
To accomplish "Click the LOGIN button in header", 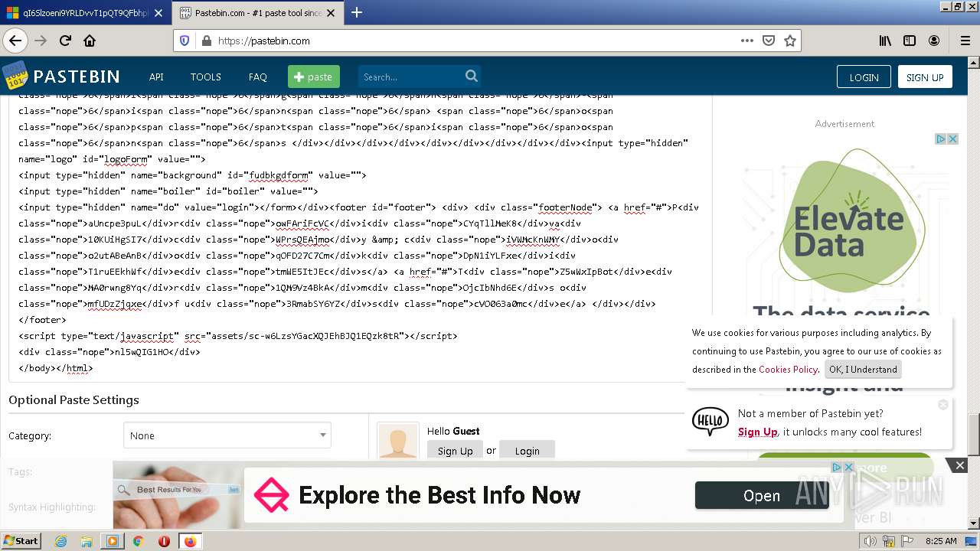I will (864, 77).
